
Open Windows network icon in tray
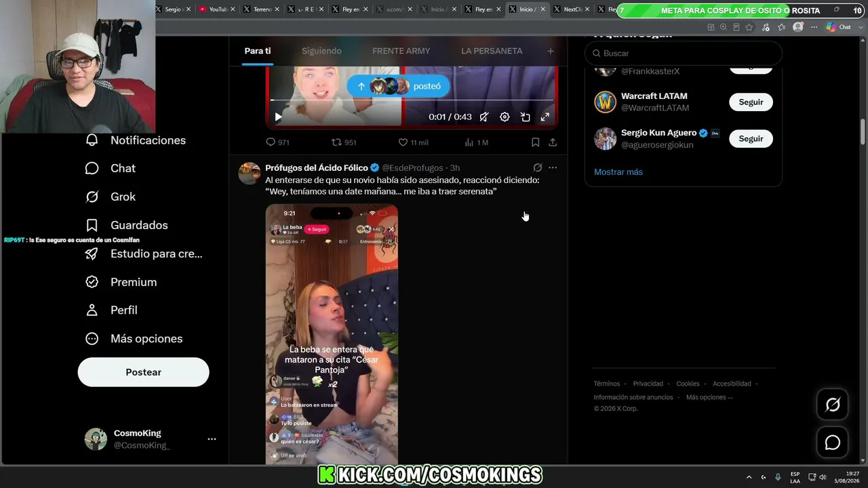[x=812, y=477]
